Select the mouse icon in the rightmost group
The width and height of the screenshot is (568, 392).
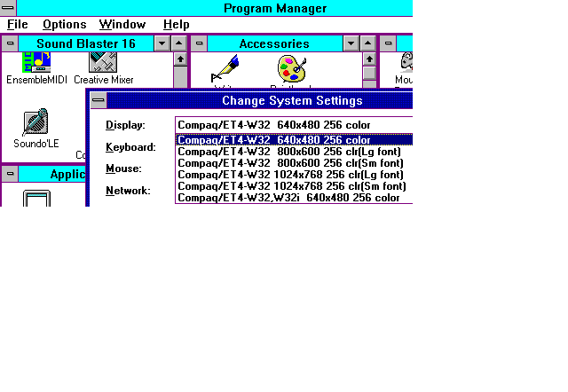[x=406, y=61]
